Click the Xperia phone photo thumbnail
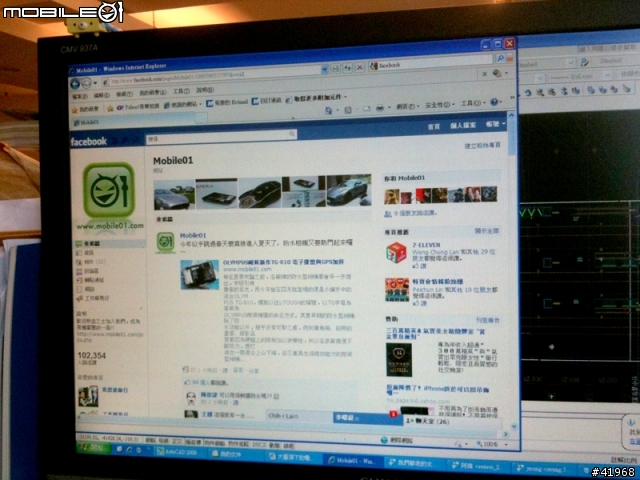The width and height of the screenshot is (640, 480). (216, 193)
